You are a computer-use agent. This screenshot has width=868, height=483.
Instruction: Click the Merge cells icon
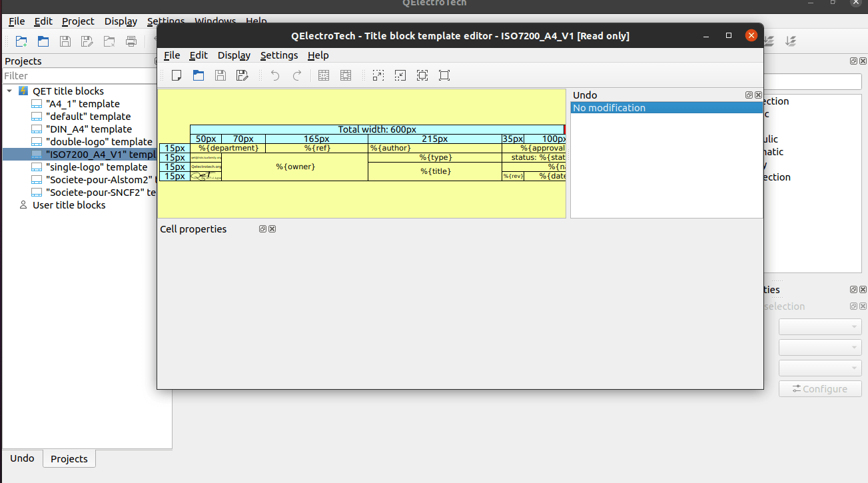point(324,75)
